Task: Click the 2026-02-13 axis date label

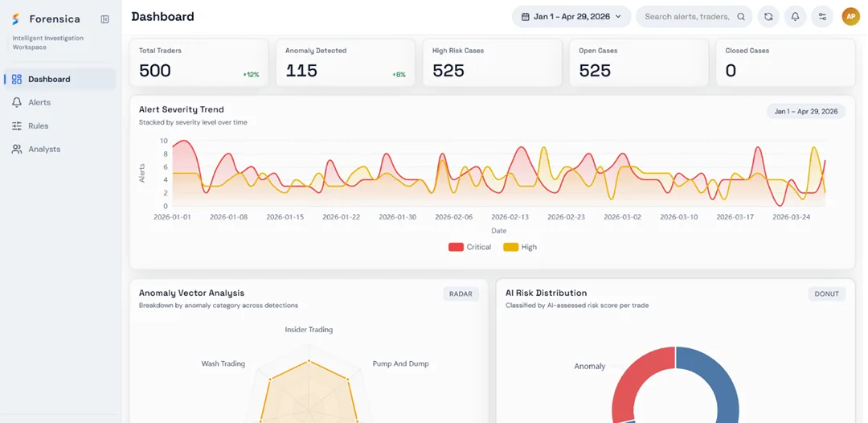Action: (510, 217)
